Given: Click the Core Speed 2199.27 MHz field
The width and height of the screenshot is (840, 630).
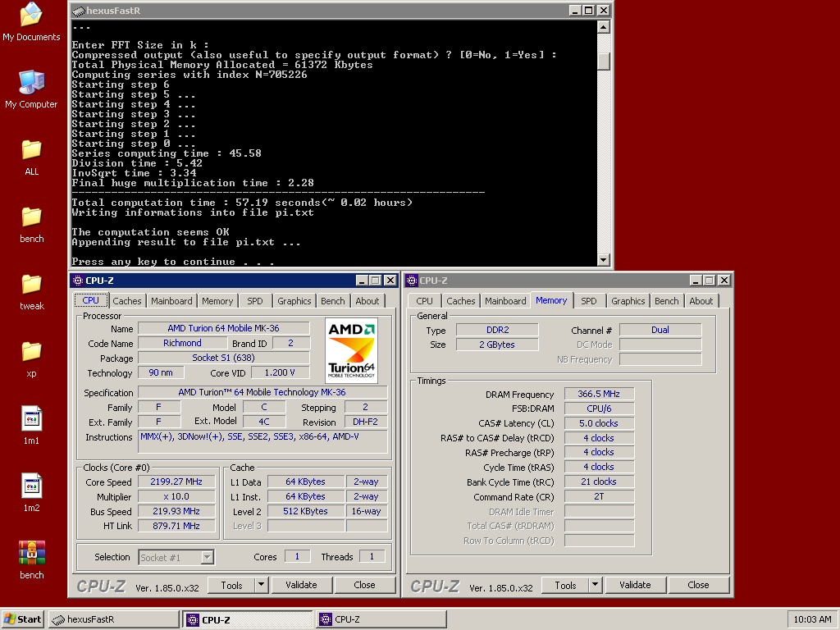Looking at the screenshot, I should (177, 482).
